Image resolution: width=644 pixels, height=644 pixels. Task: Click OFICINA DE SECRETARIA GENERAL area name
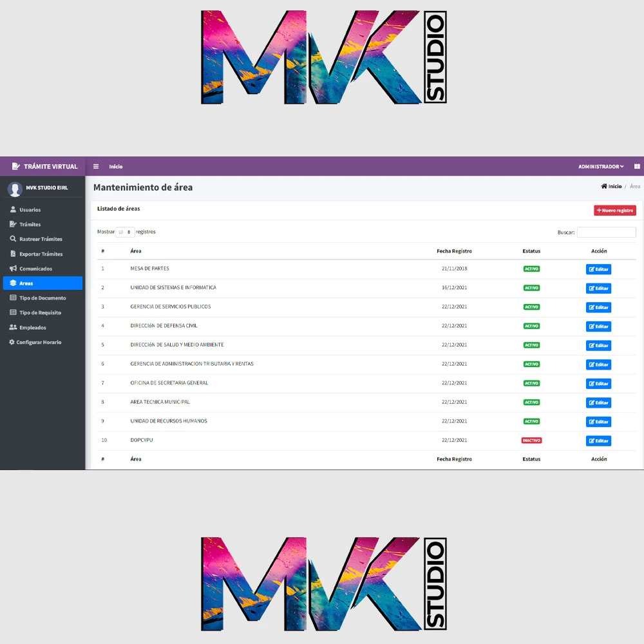[x=169, y=383]
